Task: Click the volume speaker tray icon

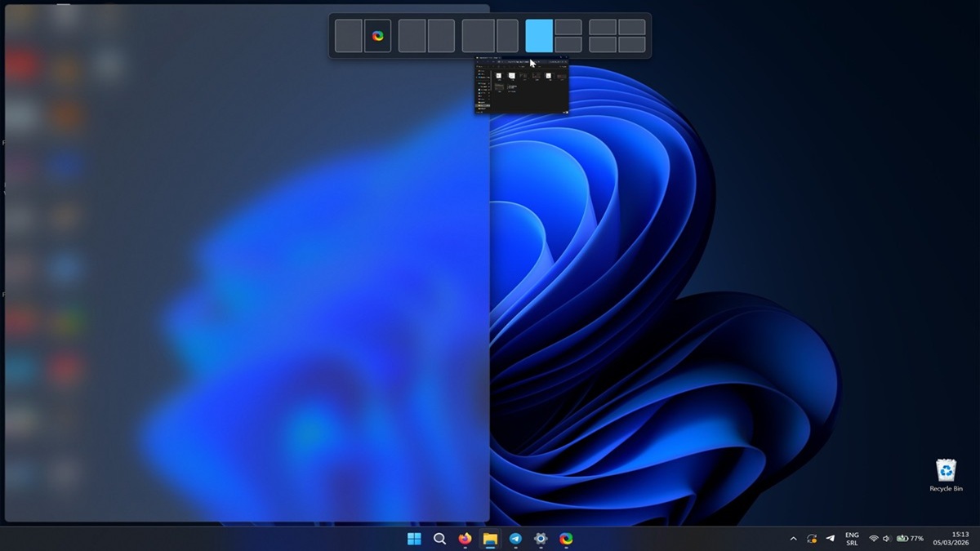Action: (x=887, y=539)
